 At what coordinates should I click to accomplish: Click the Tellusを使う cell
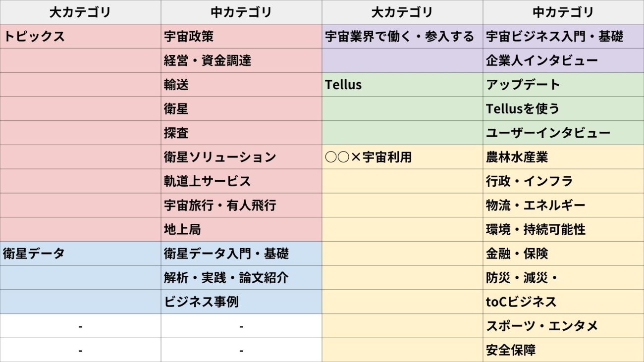[x=563, y=109]
